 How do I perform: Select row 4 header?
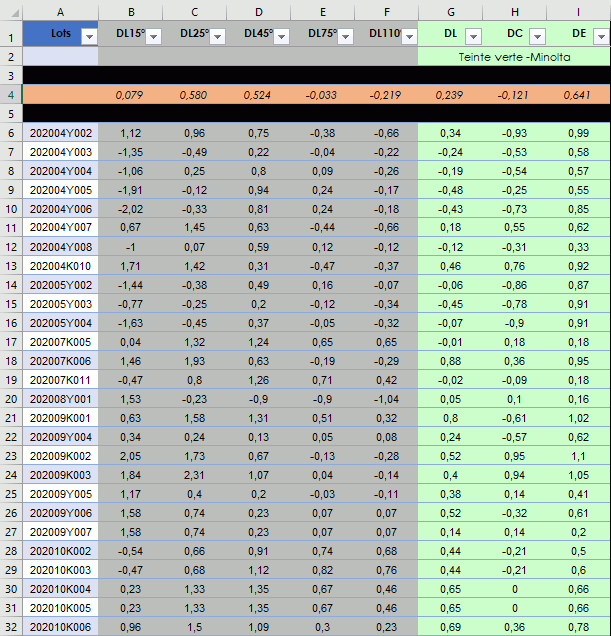(11, 95)
